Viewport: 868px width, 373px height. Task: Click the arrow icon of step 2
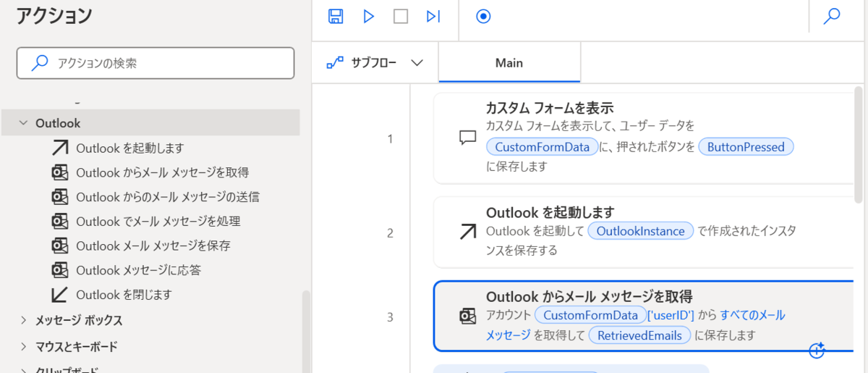pos(468,232)
